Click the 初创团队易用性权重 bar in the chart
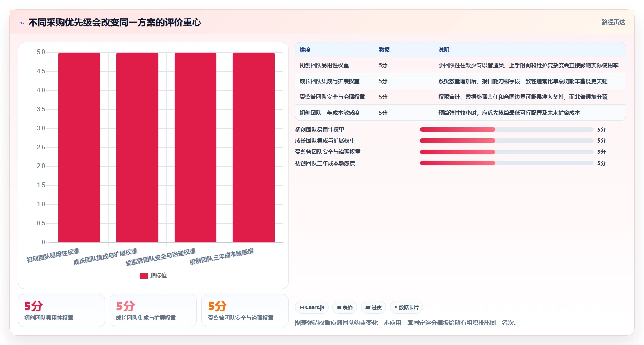The height and width of the screenshot is (345, 644). tap(79, 148)
